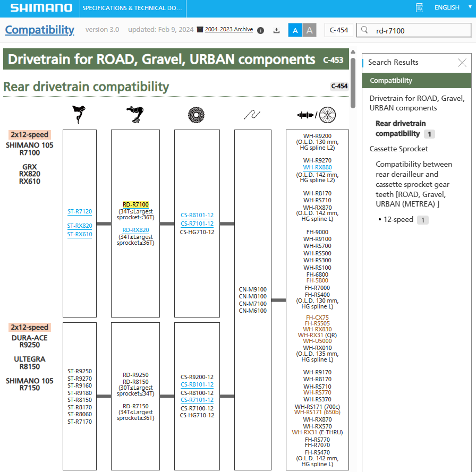Screen dimensions: 476x472
Task: Open the highlighted RD-R7100 link
Action: click(x=135, y=204)
